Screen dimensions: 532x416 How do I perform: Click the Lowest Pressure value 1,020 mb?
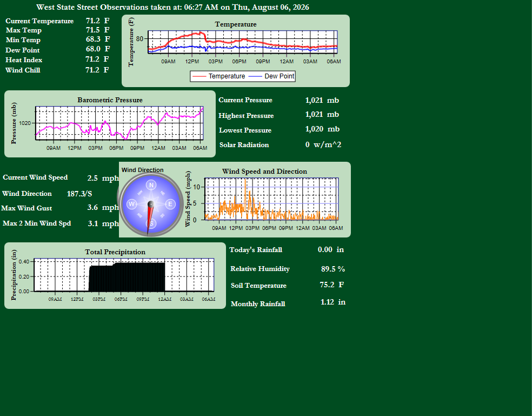click(322, 129)
